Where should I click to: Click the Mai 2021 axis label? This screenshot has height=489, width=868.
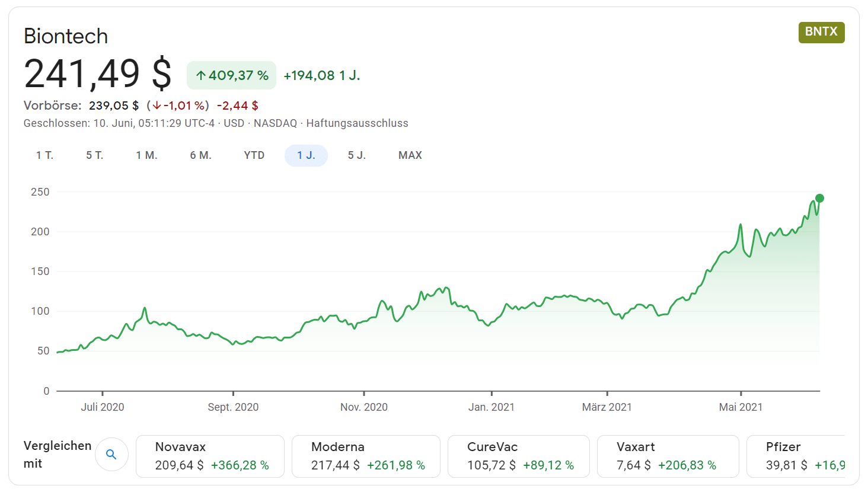pyautogui.click(x=741, y=407)
